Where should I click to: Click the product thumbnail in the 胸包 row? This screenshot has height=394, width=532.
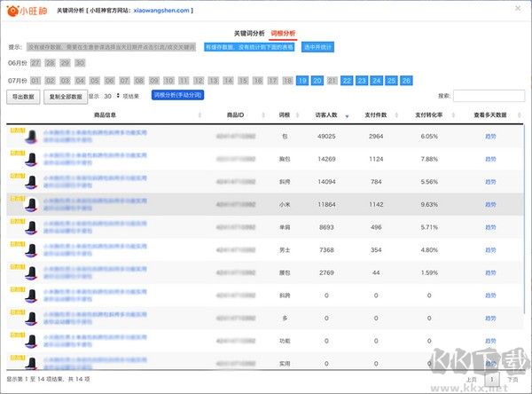coord(30,160)
